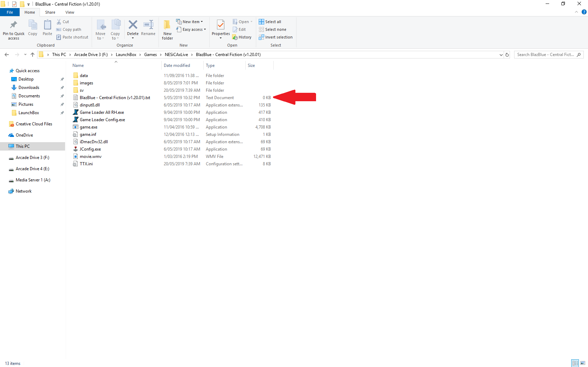588x367 pixels.
Task: Select movie.wmv file
Action: [91, 157]
